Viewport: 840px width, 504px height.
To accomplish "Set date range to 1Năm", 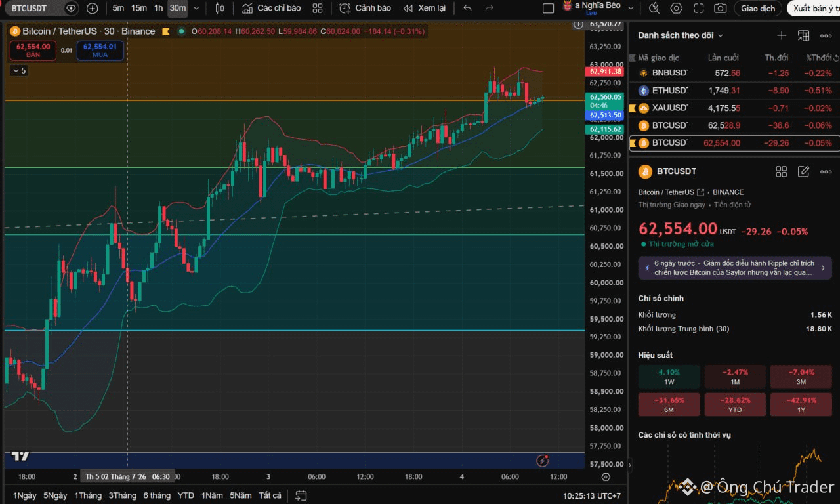I will 212,495.
